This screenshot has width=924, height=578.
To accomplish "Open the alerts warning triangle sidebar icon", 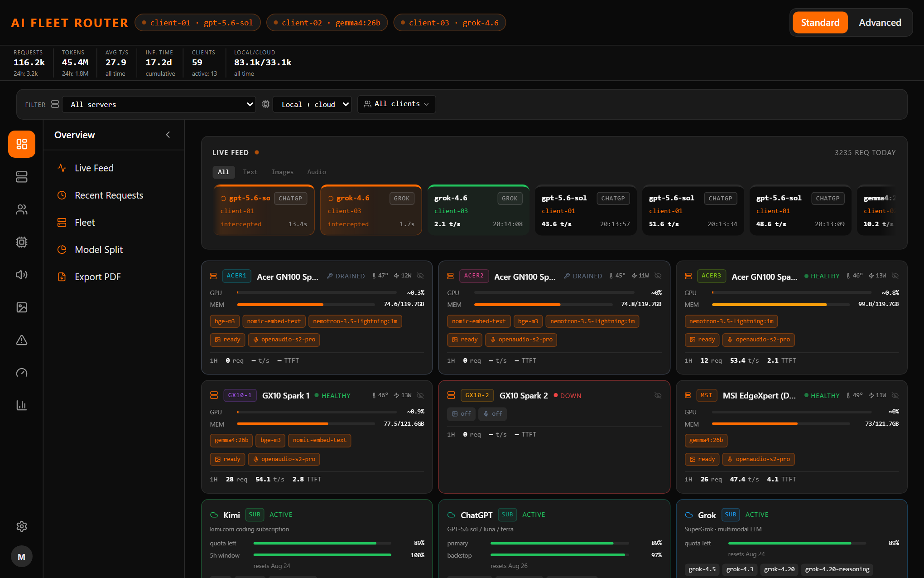I will click(22, 340).
